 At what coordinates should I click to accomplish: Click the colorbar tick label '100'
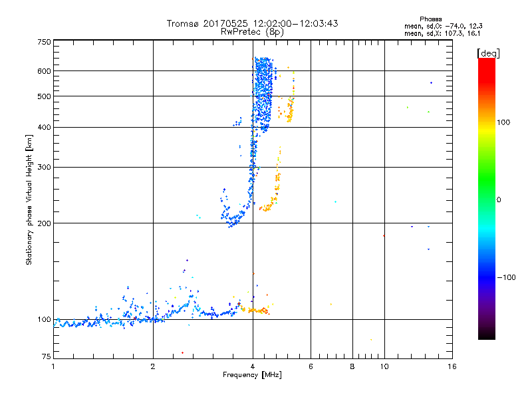click(503, 122)
